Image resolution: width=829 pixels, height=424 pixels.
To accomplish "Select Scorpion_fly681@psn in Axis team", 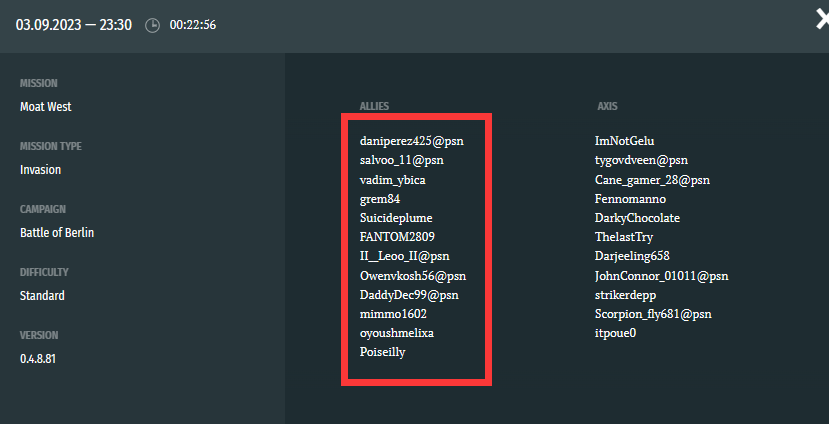I will click(x=654, y=314).
